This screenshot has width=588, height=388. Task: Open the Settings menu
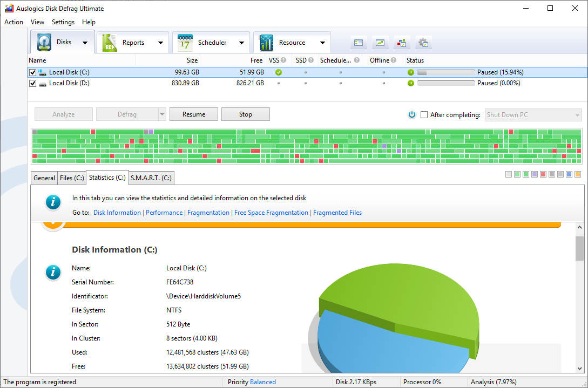(x=63, y=22)
